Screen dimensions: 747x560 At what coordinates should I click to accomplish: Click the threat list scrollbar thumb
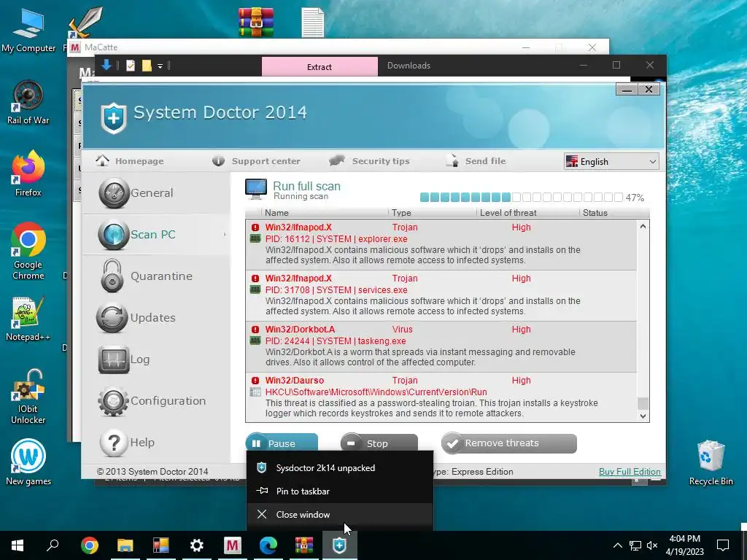pos(643,403)
